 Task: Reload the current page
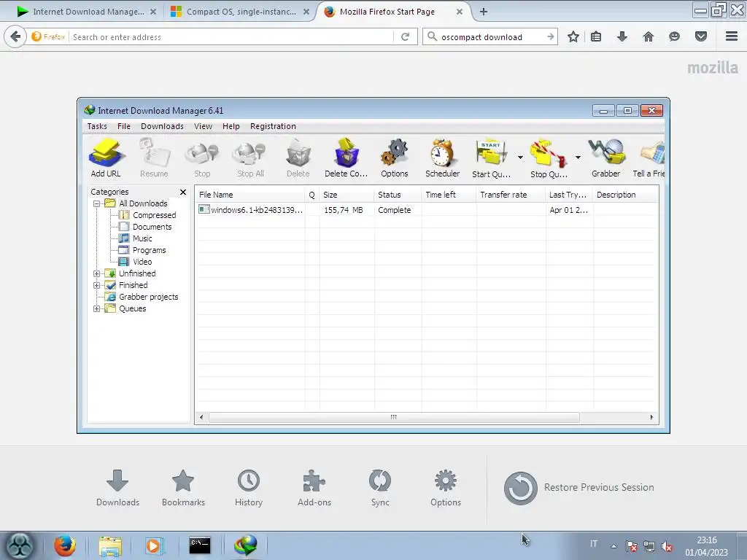(406, 36)
